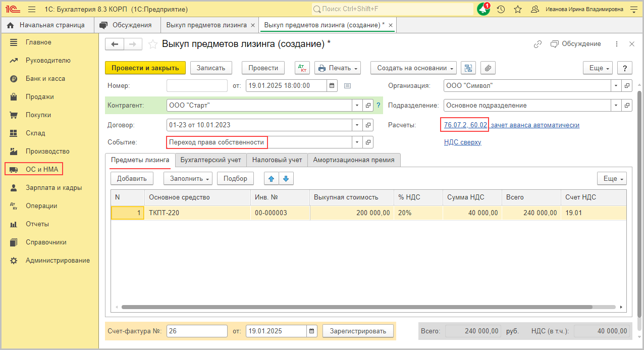Open Событие card icon
Screen dimensions: 644x350
pos(368,142)
